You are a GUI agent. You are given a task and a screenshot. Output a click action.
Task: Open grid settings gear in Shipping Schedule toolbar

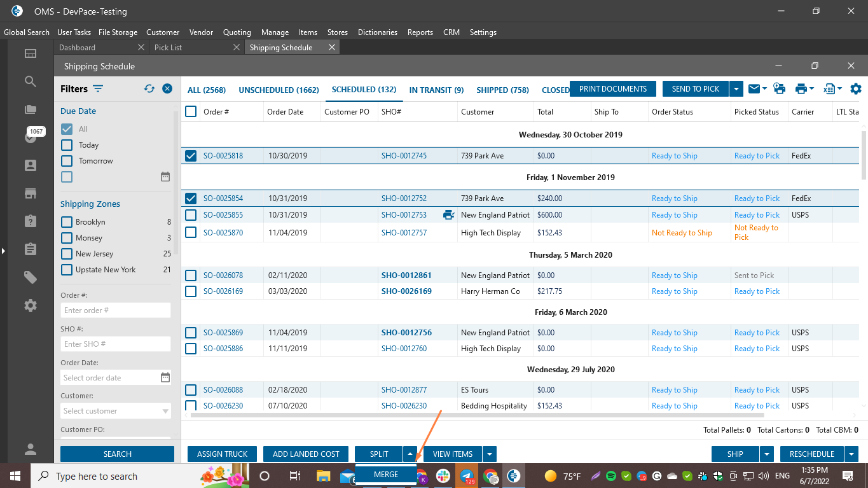coord(856,89)
